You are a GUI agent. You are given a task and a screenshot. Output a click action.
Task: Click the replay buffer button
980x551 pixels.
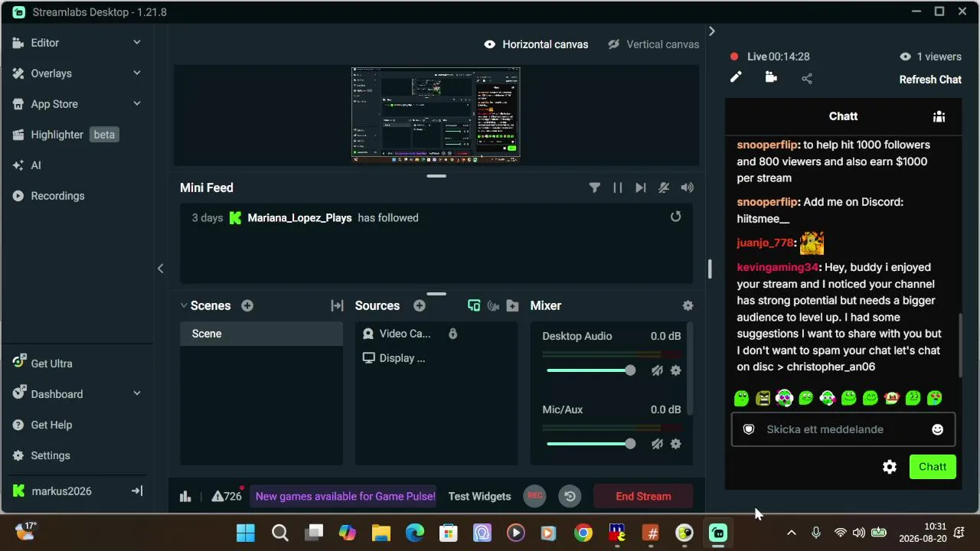pyautogui.click(x=570, y=496)
